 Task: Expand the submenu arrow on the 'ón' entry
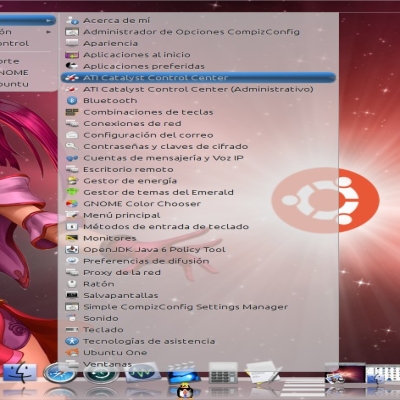coord(49,32)
